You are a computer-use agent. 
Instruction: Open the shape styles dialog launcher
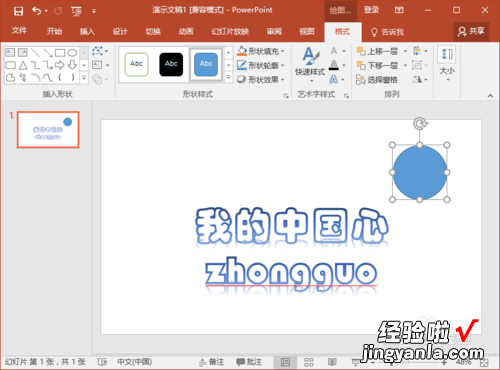[x=286, y=96]
